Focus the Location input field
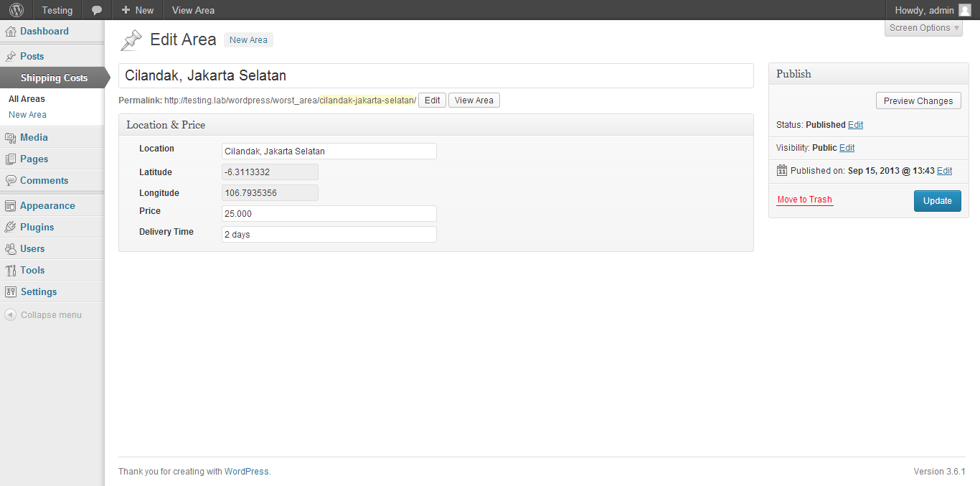 (329, 151)
